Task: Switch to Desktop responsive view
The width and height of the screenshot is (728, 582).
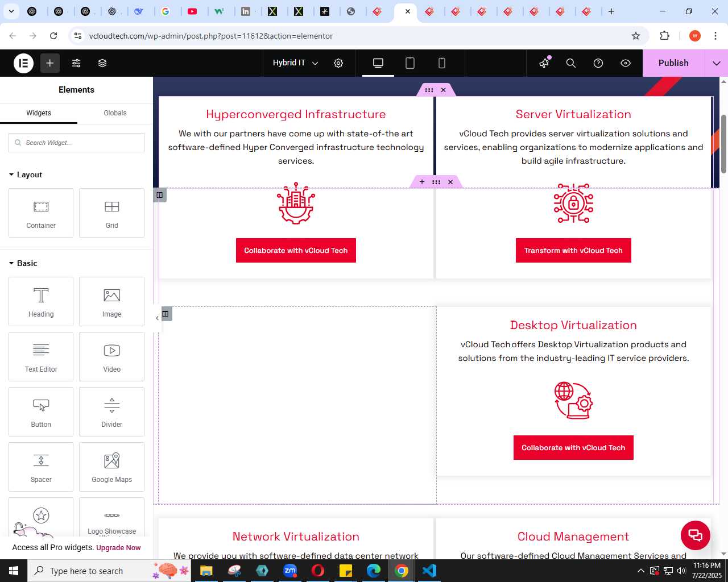Action: [x=378, y=63]
